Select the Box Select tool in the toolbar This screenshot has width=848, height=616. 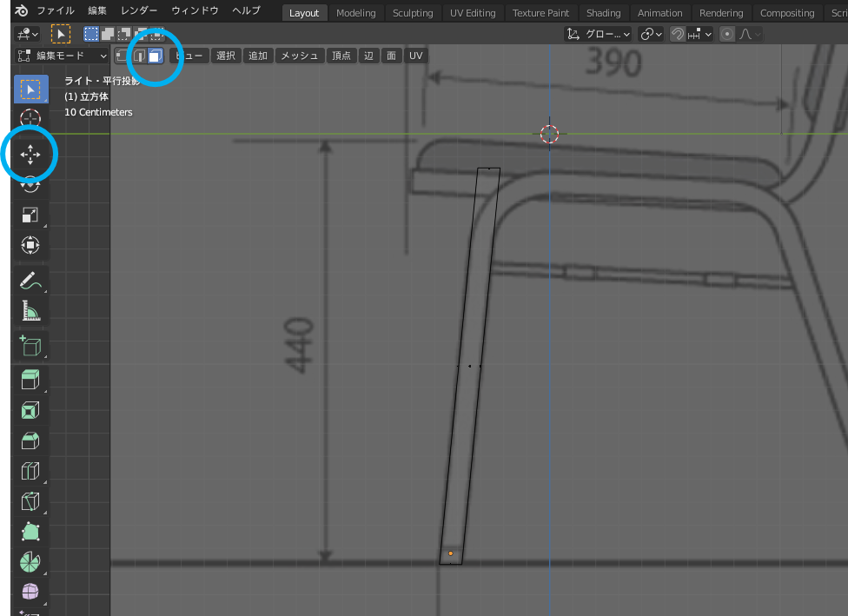pyautogui.click(x=30, y=89)
